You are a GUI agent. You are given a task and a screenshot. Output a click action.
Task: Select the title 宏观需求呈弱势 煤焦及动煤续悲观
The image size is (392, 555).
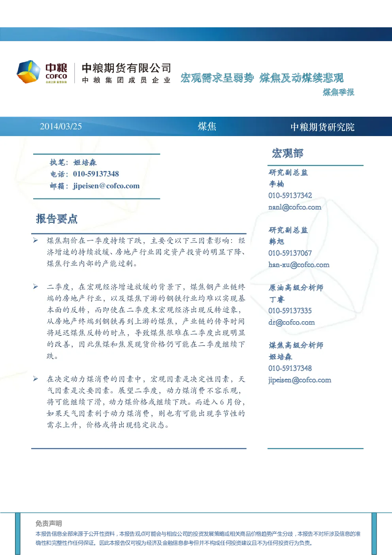pyautogui.click(x=262, y=78)
